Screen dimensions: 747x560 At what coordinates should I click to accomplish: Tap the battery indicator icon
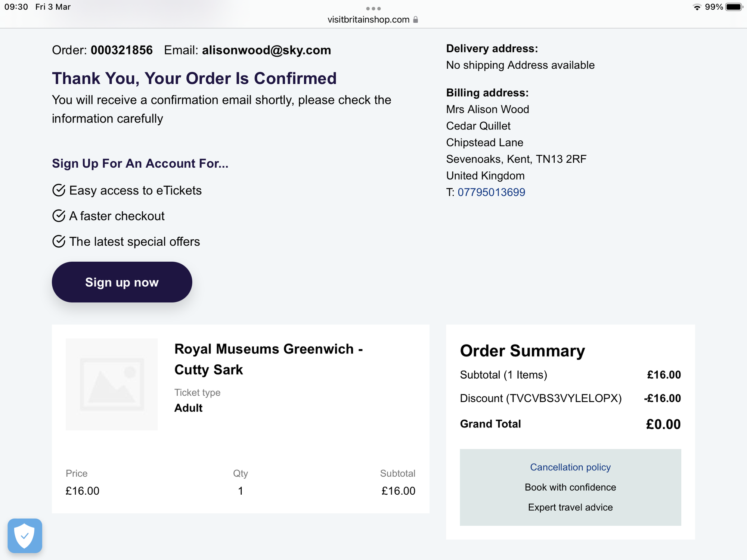click(734, 7)
